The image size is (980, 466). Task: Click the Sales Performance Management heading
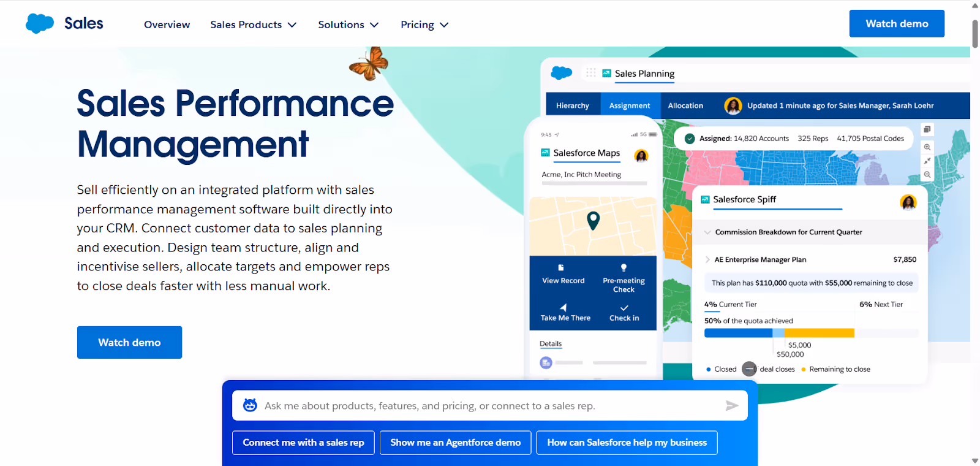[x=235, y=123]
